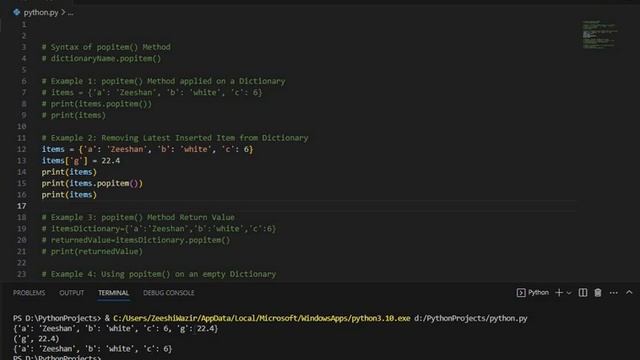Click terminal output with 'g': 22.4 dictionary

pos(116,329)
